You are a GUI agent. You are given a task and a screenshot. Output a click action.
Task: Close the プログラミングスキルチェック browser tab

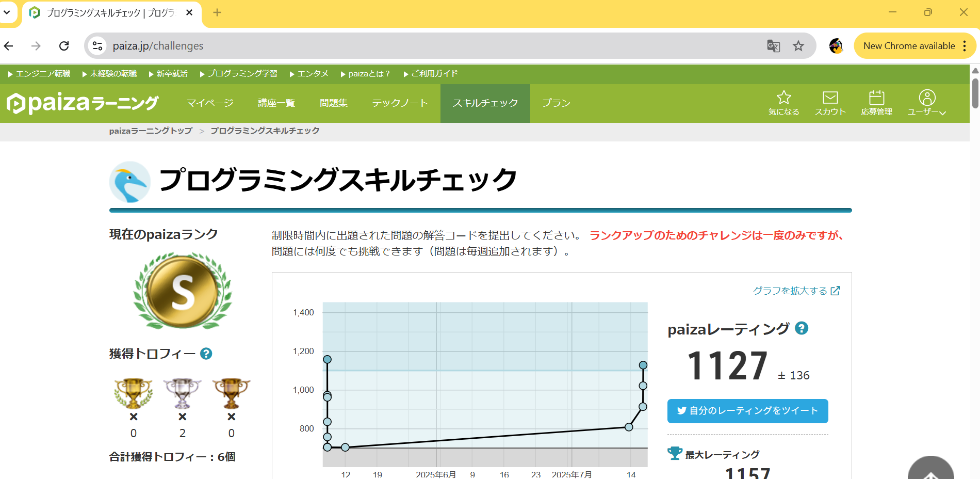(189, 12)
